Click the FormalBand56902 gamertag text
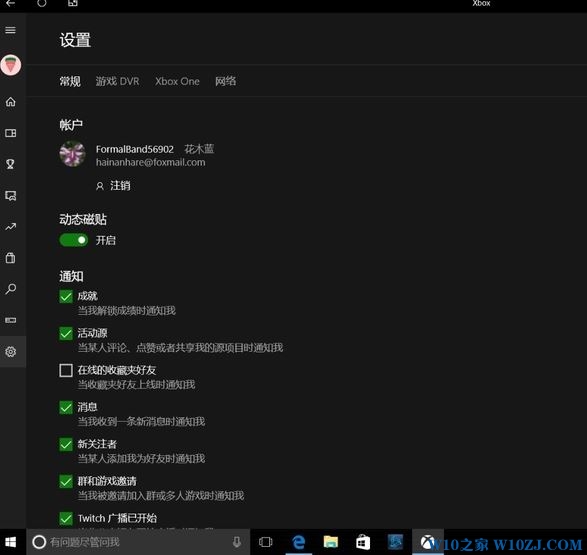Image resolution: width=587 pixels, height=555 pixels. tap(135, 149)
